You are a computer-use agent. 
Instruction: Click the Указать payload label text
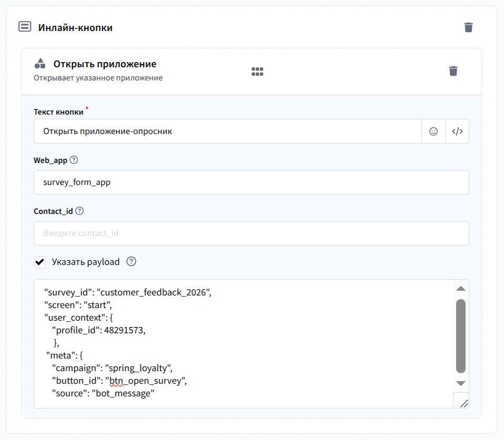[x=86, y=262]
